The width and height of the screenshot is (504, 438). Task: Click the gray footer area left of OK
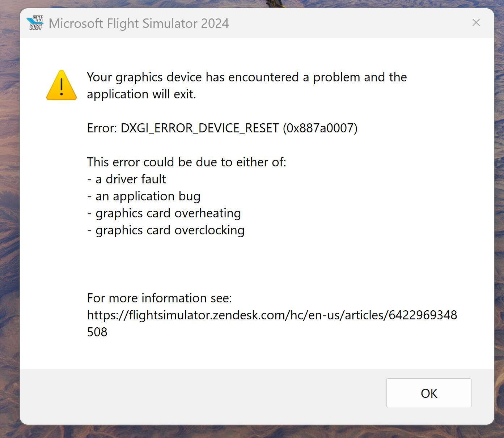(199, 396)
